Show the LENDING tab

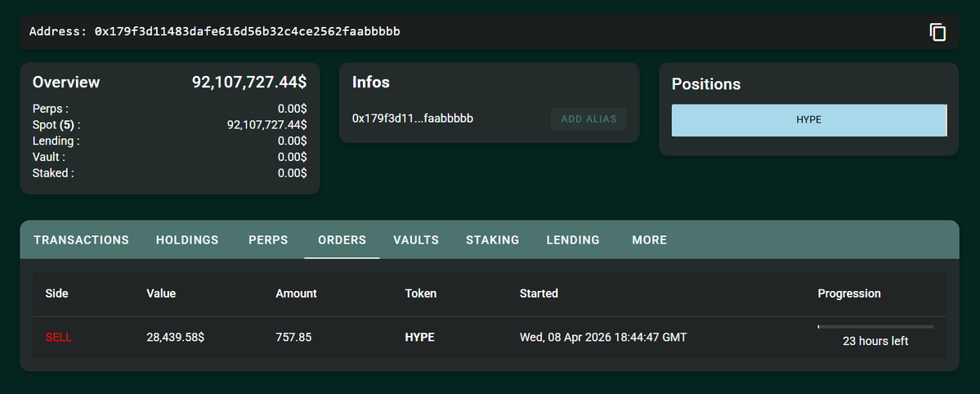573,240
